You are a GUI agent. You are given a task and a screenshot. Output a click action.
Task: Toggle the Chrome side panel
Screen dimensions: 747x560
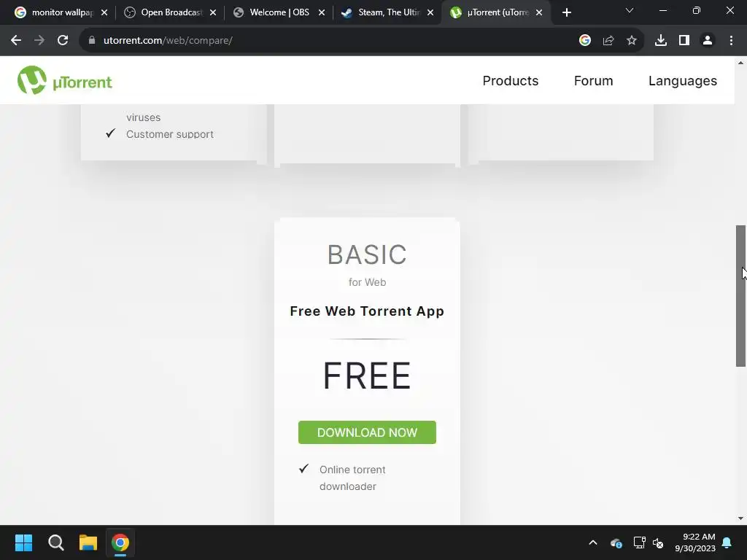click(x=684, y=41)
